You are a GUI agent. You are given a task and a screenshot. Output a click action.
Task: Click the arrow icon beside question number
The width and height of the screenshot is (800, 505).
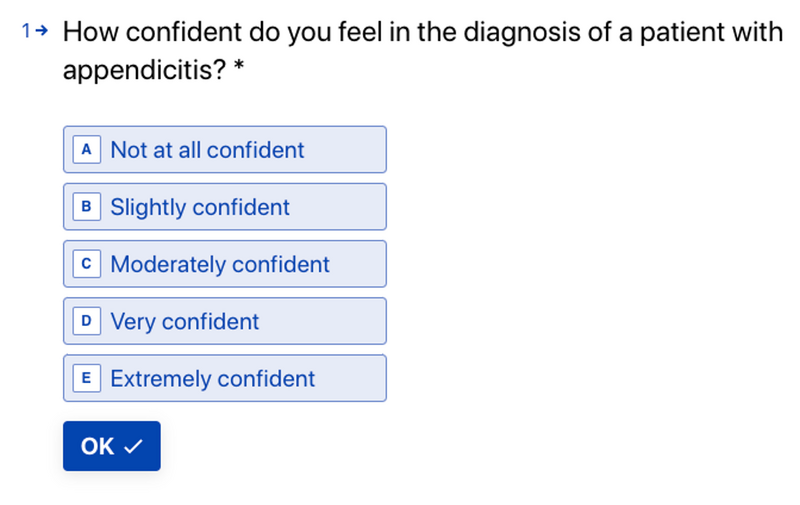coord(42,31)
